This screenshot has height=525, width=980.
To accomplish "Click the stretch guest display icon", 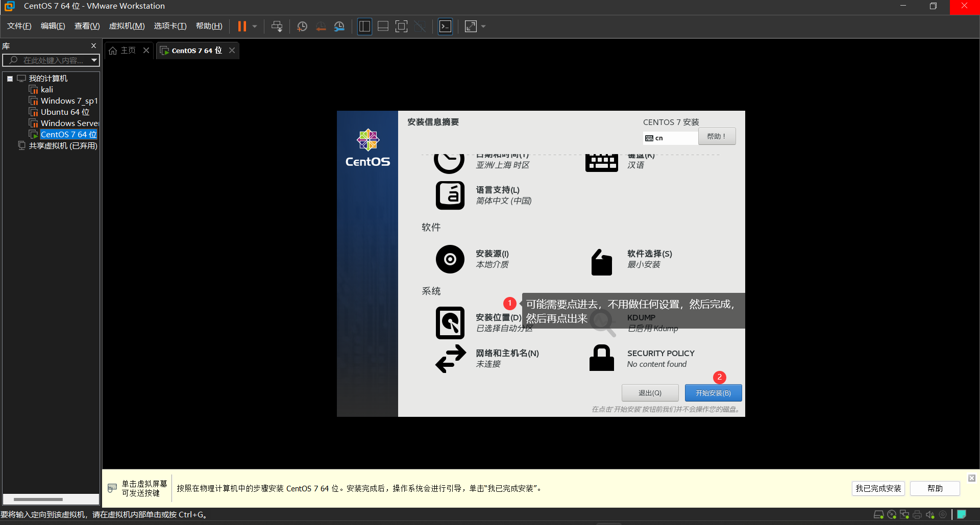I will pyautogui.click(x=471, y=27).
